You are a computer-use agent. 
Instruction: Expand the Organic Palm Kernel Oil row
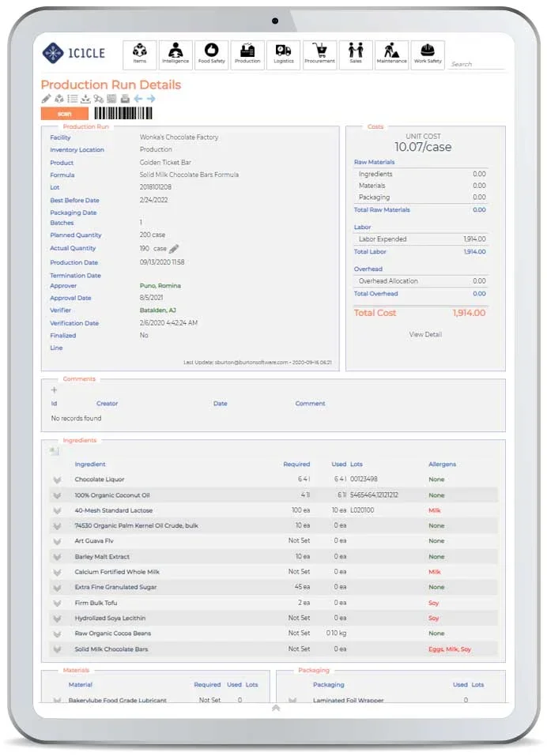(x=57, y=526)
